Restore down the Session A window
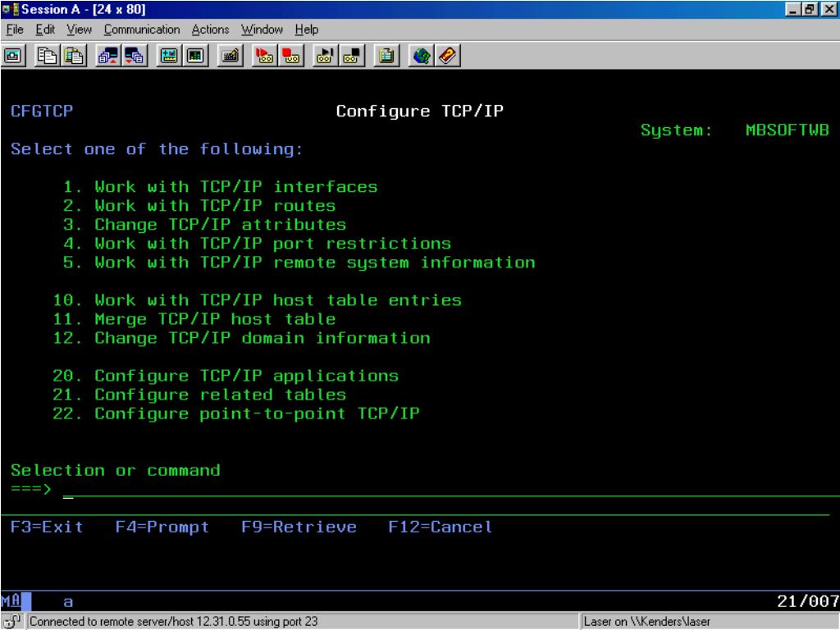This screenshot has height=630, width=840. pyautogui.click(x=810, y=9)
